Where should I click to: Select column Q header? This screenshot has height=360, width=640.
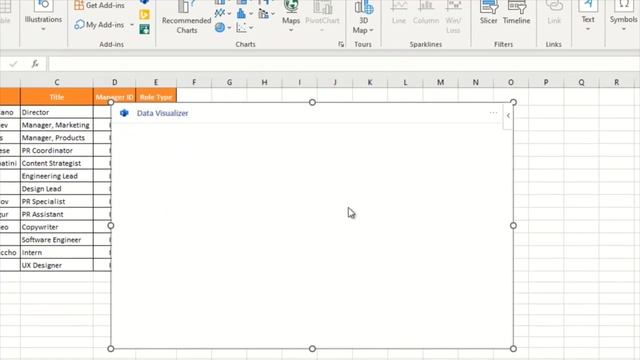click(x=581, y=82)
